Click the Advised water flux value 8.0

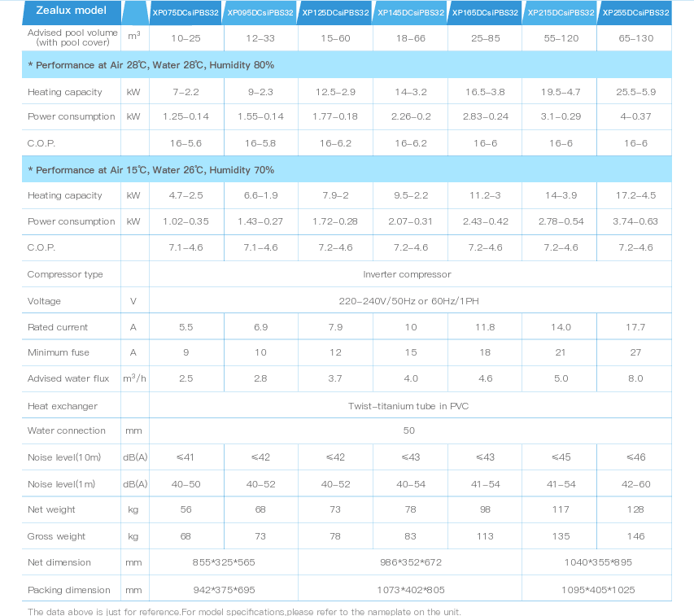[635, 379]
